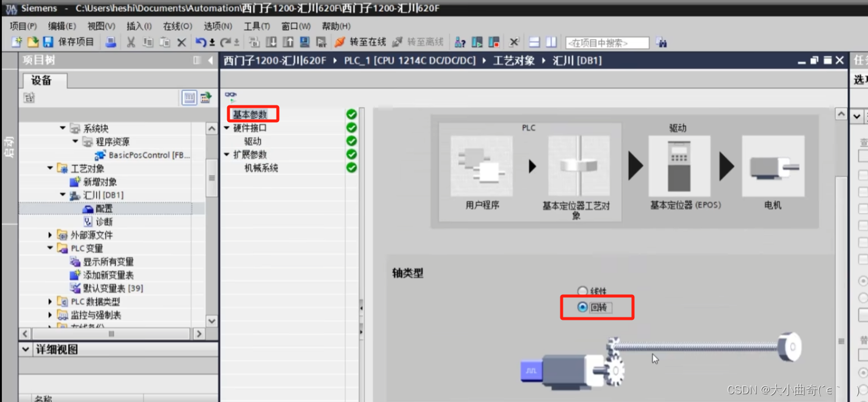The height and width of the screenshot is (402, 868).
Task: Expand the PLC 数据类型 tree node
Action: tap(50, 302)
